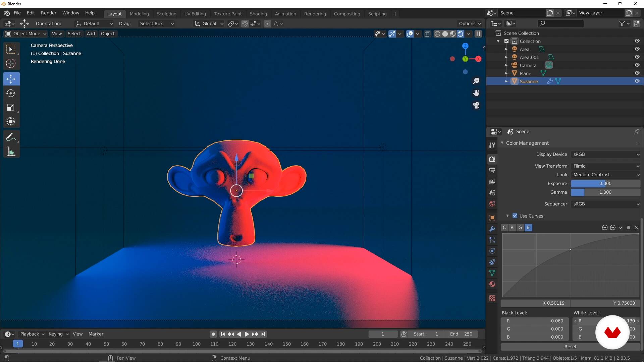Viewport: 644px width, 362px height.
Task: Toggle snapping magnet button
Action: [x=245, y=23]
